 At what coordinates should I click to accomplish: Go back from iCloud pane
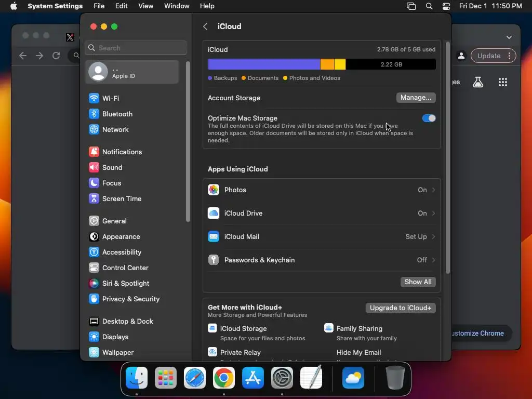click(x=205, y=26)
